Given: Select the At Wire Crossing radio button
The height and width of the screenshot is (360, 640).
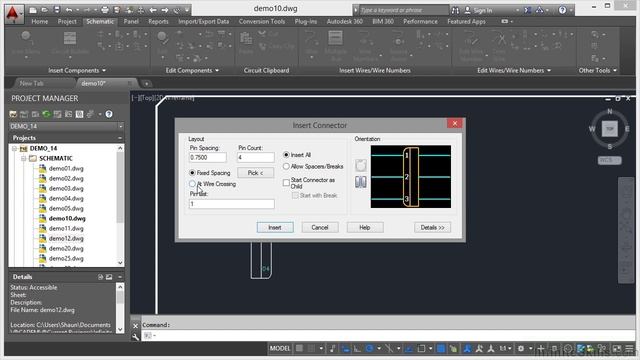Looking at the screenshot, I should click(x=192, y=184).
